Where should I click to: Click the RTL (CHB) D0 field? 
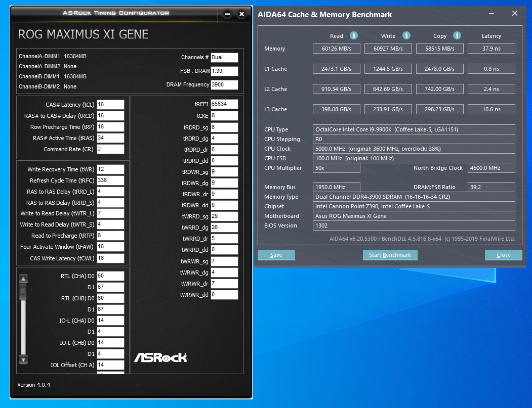click(110, 298)
